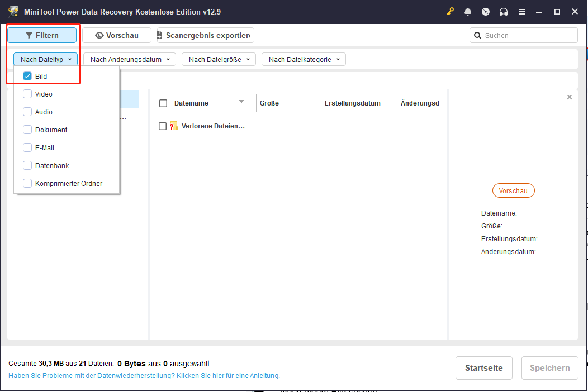Open the hamburger menu icon
Image resolution: width=588 pixels, height=392 pixels.
521,12
